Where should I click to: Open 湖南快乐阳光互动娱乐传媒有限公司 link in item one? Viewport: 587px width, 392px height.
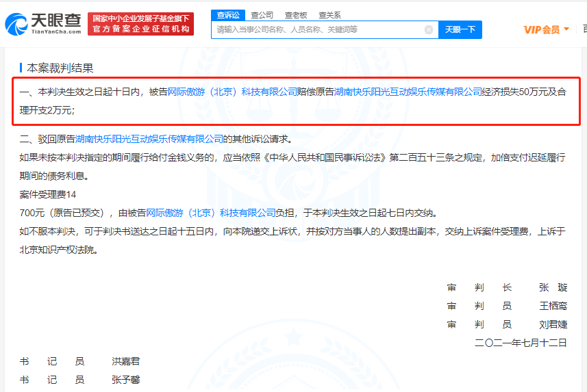point(408,92)
